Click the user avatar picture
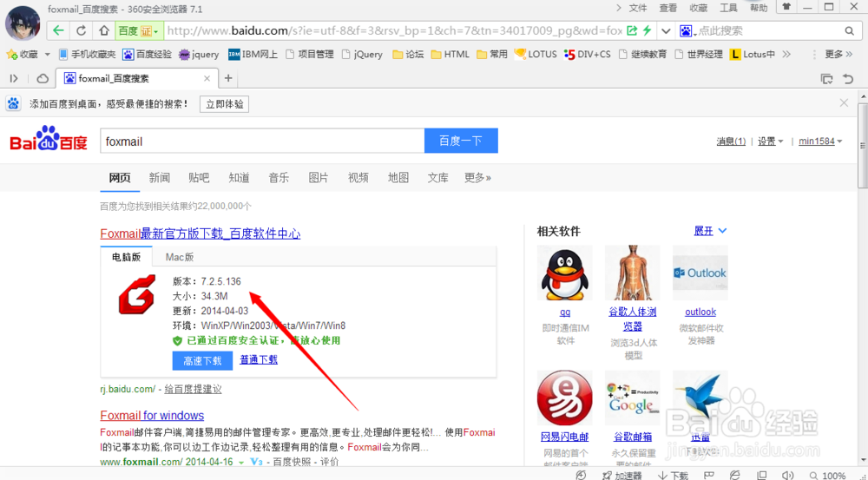Image resolution: width=868 pixels, height=480 pixels. pyautogui.click(x=23, y=23)
